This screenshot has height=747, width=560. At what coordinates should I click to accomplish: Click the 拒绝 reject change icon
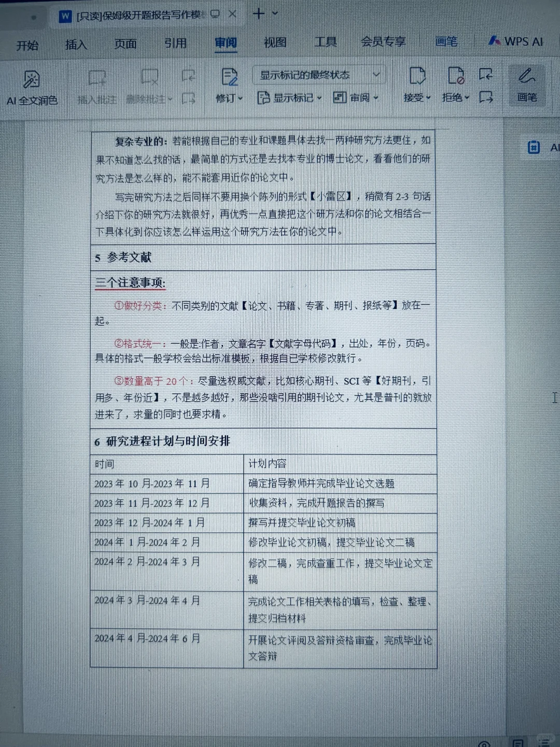(x=456, y=76)
